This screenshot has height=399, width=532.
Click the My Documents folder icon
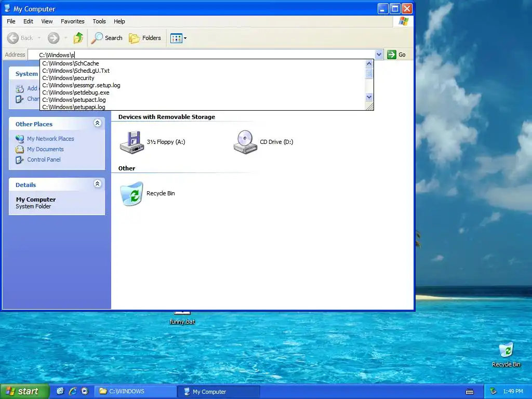[x=20, y=149]
